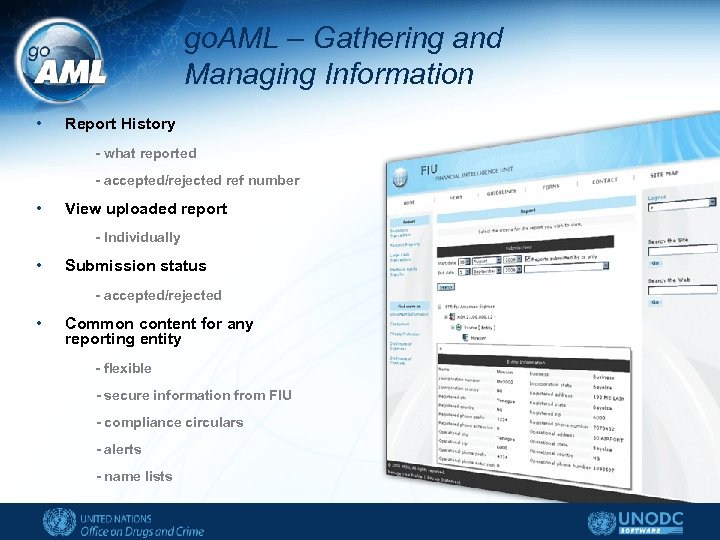Click the goAML globe logo
This screenshot has width=720, height=540.
pyautogui.click(x=60, y=60)
